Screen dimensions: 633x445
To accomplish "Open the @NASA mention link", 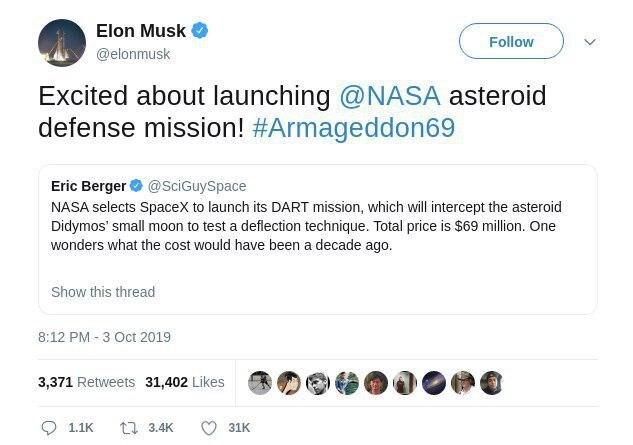I will [x=390, y=96].
